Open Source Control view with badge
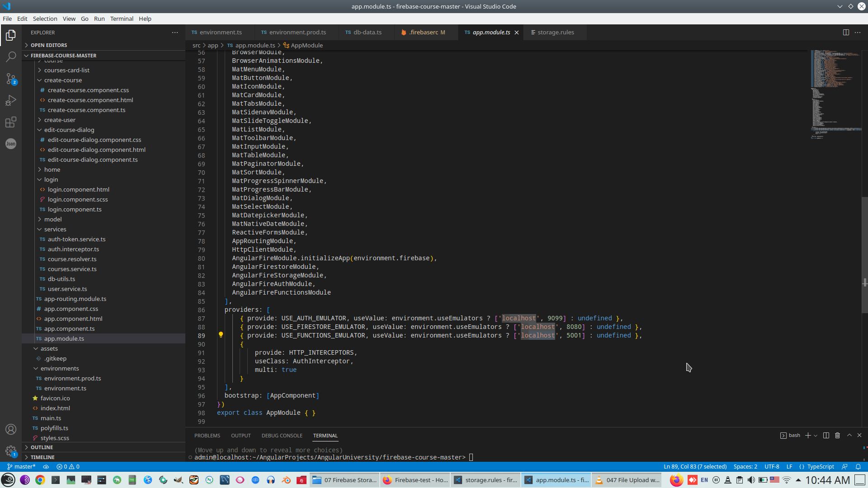This screenshot has width=868, height=488. 11,79
